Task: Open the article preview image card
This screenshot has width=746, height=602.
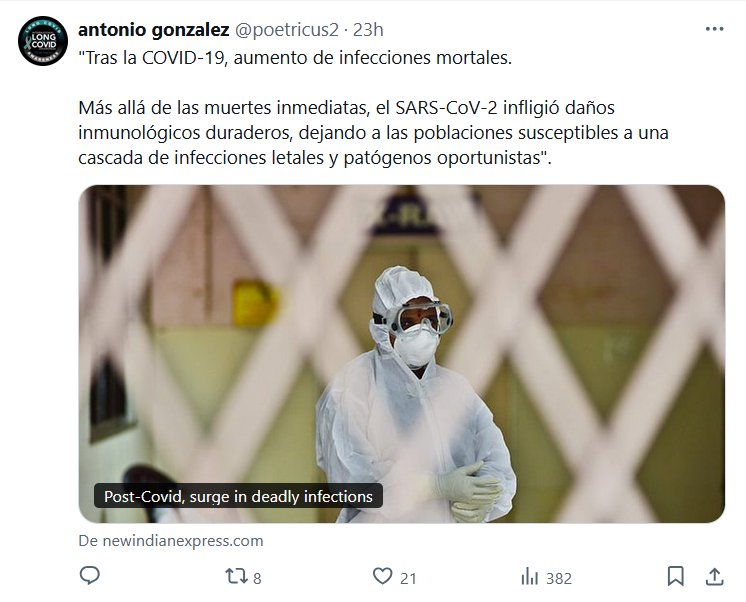Action: pos(402,354)
